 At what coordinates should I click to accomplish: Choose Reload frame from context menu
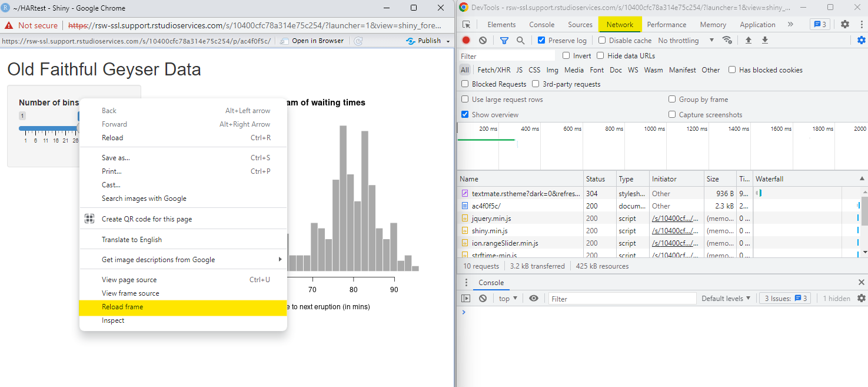click(x=122, y=307)
